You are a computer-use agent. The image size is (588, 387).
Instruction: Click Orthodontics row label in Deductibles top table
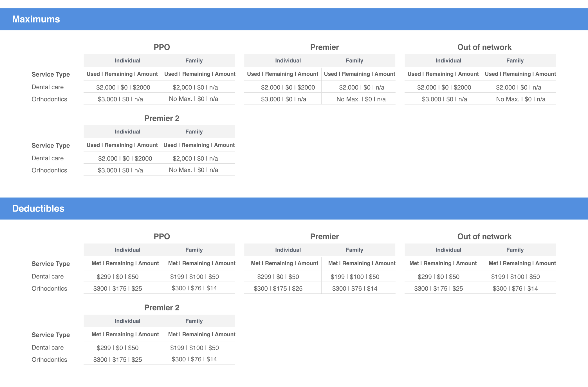point(49,288)
